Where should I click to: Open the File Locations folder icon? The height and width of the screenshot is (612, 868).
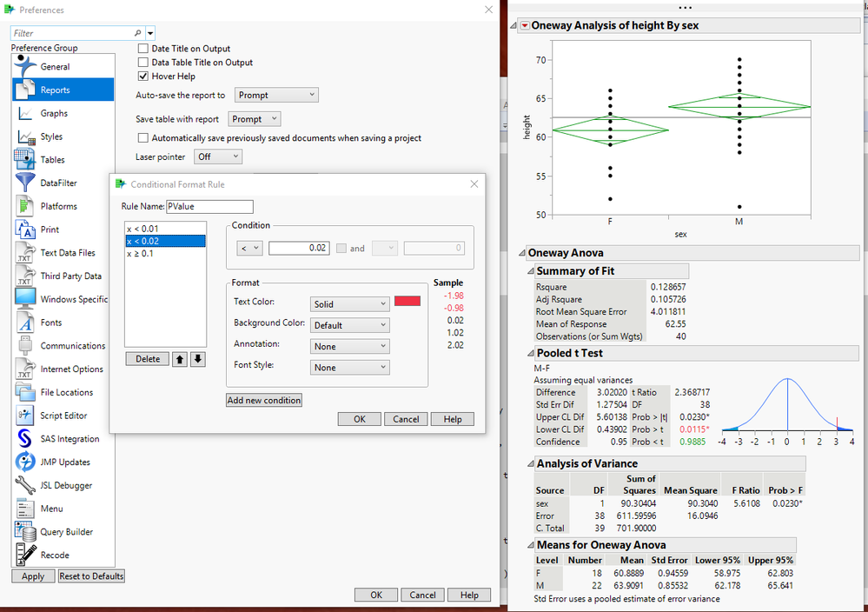click(25, 392)
